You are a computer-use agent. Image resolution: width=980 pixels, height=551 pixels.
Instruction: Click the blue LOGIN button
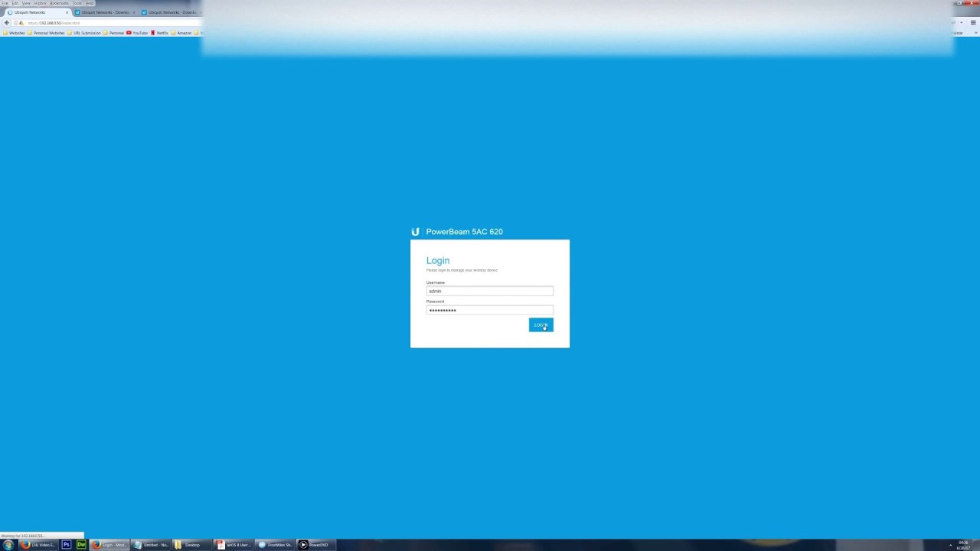pyautogui.click(x=541, y=325)
